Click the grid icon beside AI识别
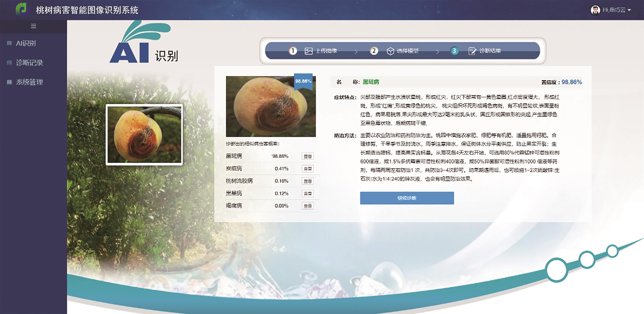 click(10, 43)
